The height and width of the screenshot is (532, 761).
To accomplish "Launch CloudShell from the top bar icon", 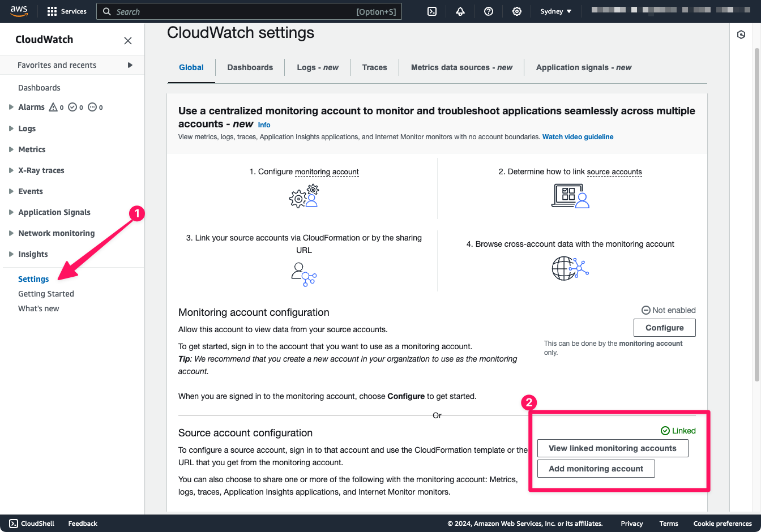I will coord(432,11).
